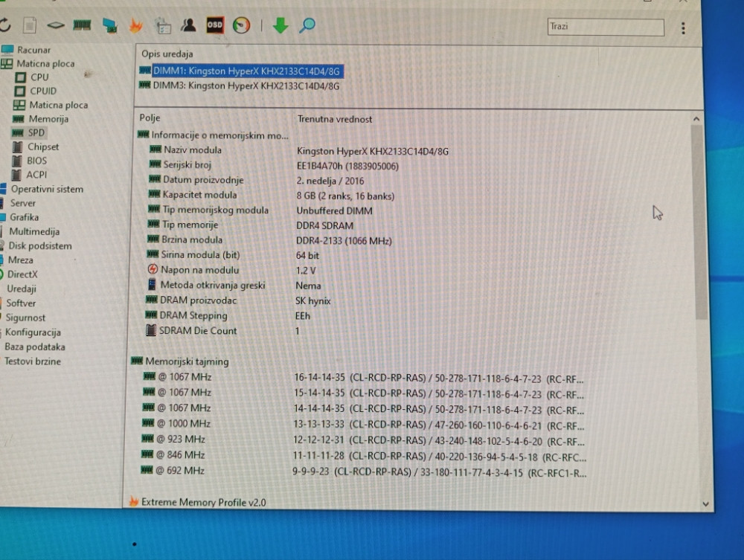Click the magnifier search icon
This screenshot has height=560, width=744.
tap(307, 25)
